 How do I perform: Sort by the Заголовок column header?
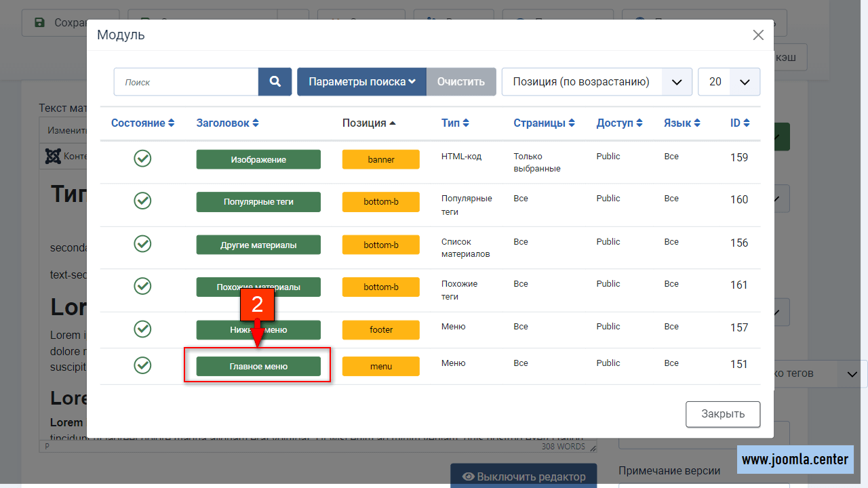(x=227, y=123)
